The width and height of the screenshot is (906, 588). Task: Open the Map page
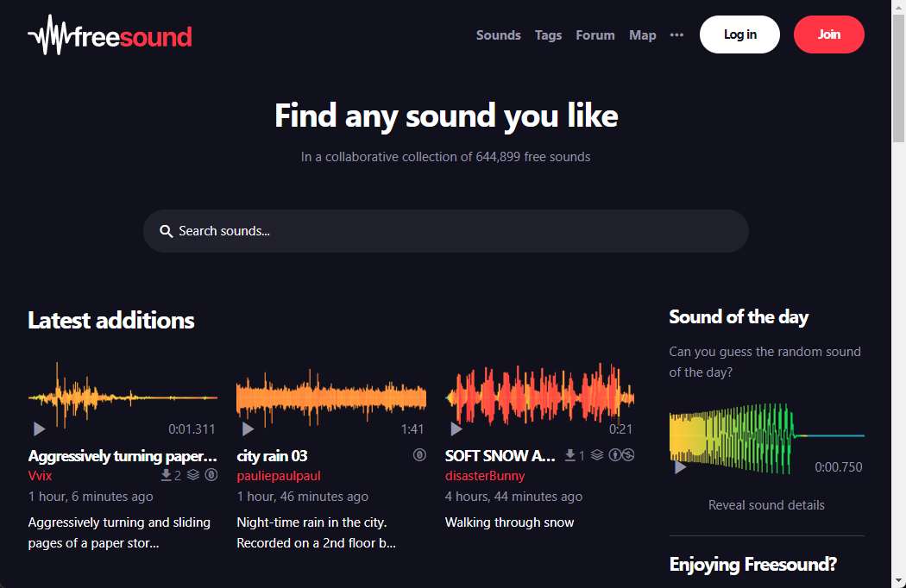(643, 35)
